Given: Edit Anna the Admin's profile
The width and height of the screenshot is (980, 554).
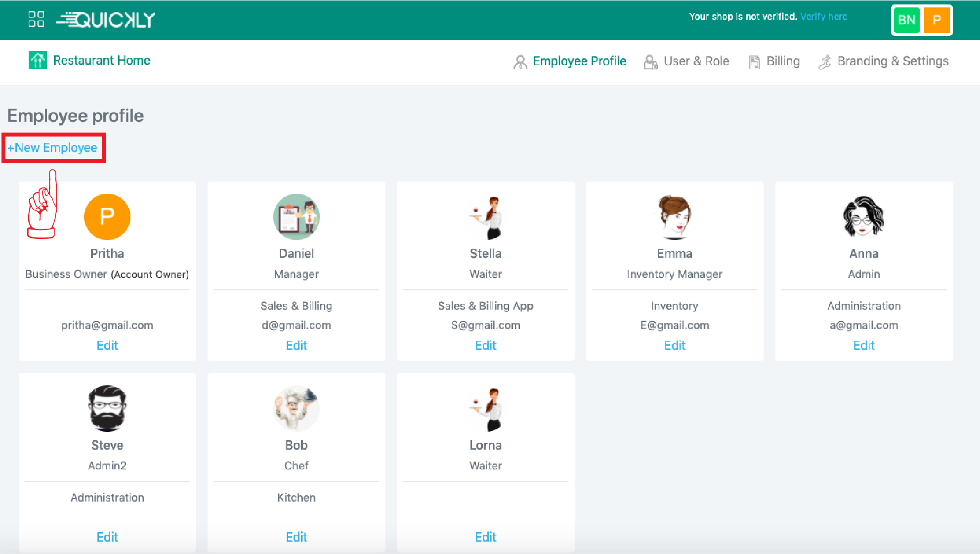Looking at the screenshot, I should point(863,345).
